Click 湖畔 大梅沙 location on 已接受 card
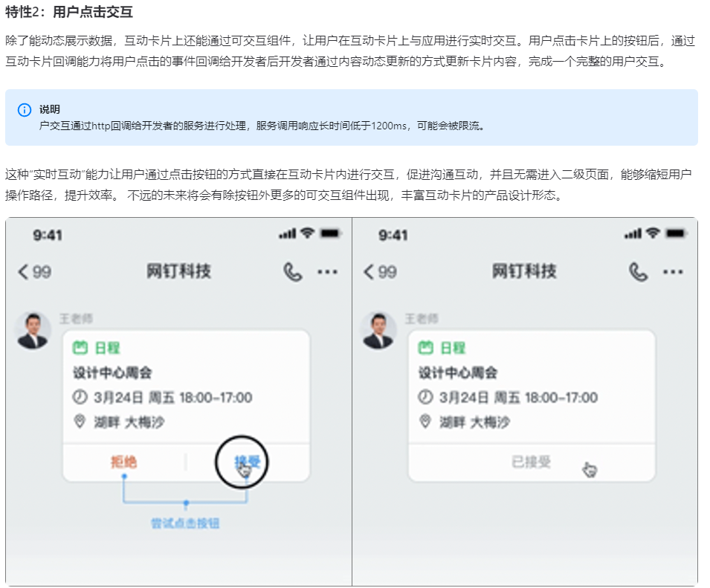 click(x=474, y=422)
